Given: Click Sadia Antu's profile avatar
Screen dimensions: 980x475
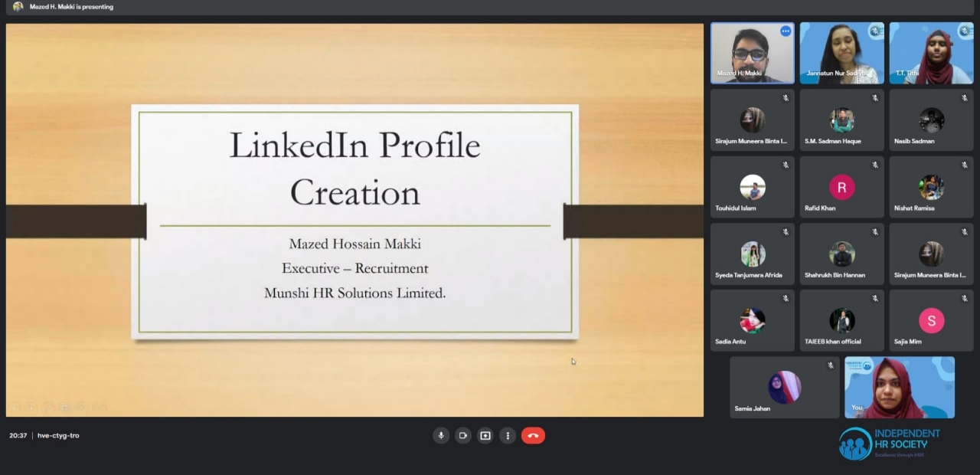Looking at the screenshot, I should coord(753,320).
